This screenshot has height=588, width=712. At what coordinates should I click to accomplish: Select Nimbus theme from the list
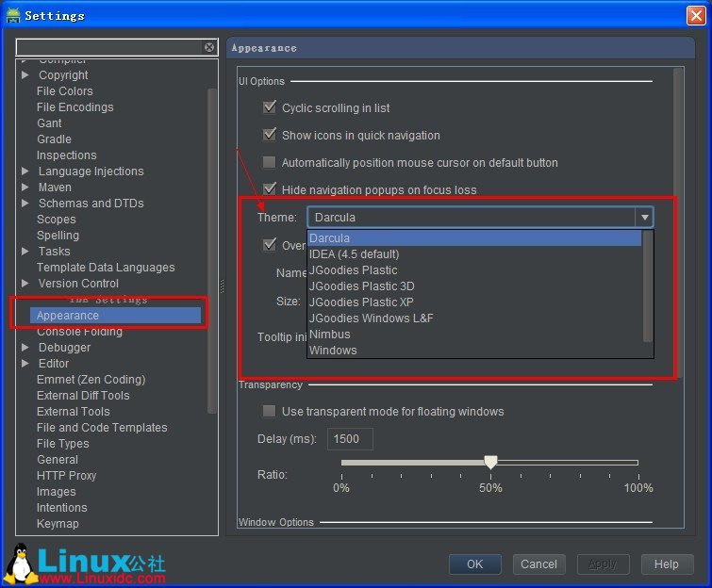[330, 335]
